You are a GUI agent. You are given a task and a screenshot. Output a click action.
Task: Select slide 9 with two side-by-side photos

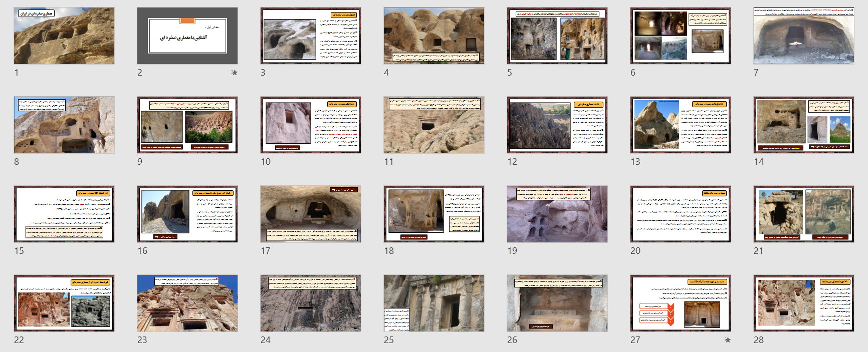pyautogui.click(x=187, y=125)
